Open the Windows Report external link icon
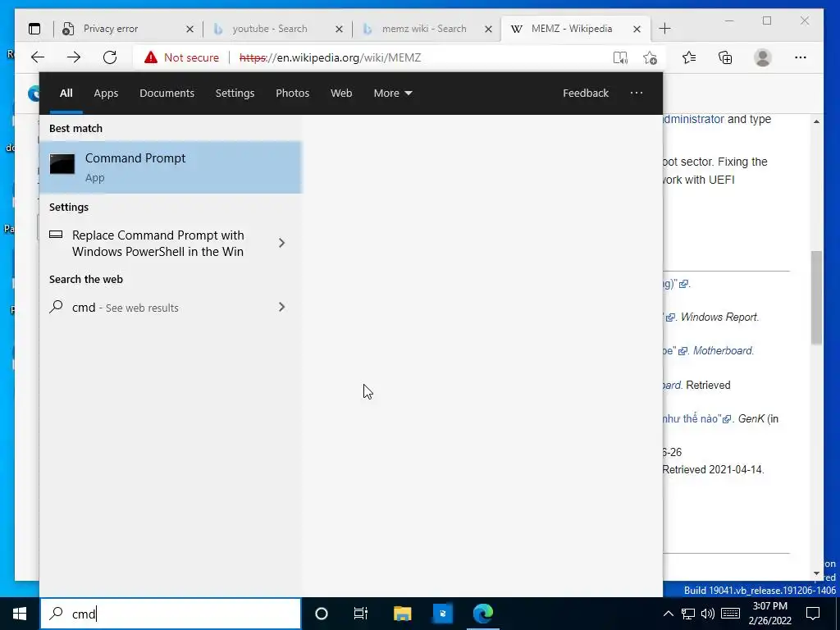 point(670,317)
